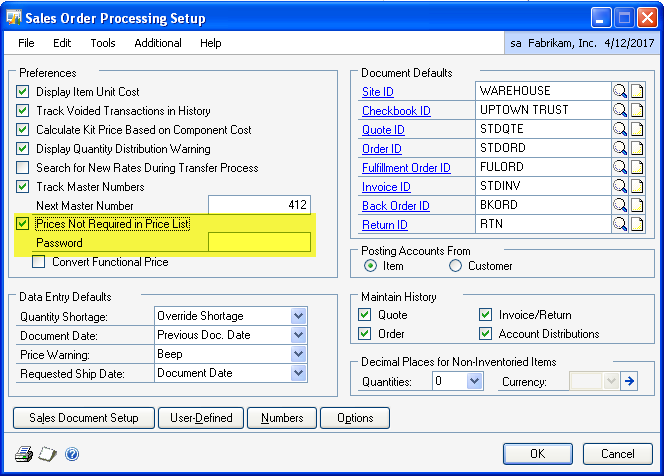Open the note icon for Return ID
The height and width of the screenshot is (476, 664).
[x=637, y=224]
